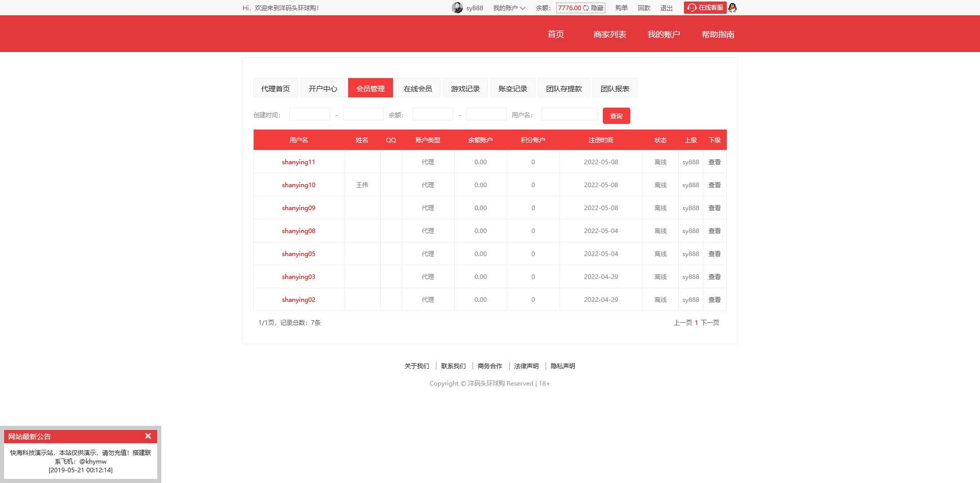This screenshot has width=980, height=483.
Task: Open the 开户中心 tab
Action: click(x=323, y=88)
